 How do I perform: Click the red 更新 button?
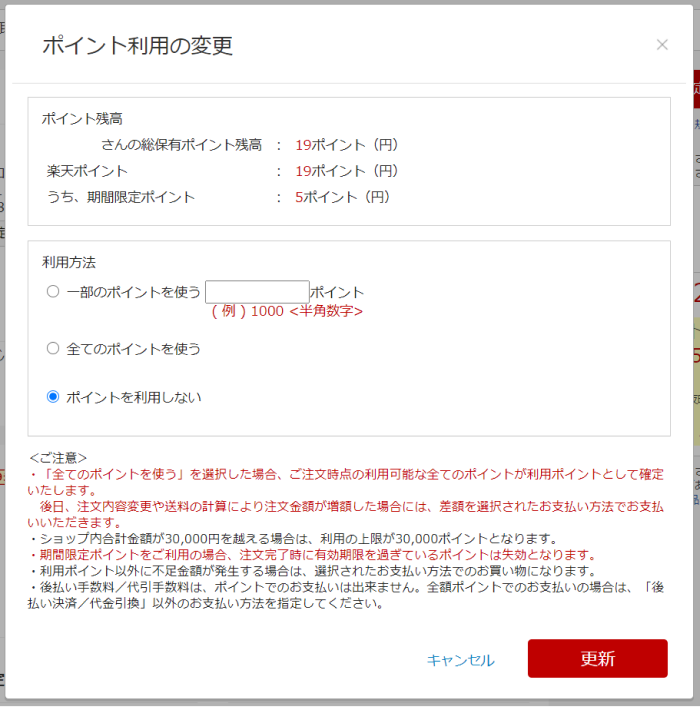tap(598, 658)
